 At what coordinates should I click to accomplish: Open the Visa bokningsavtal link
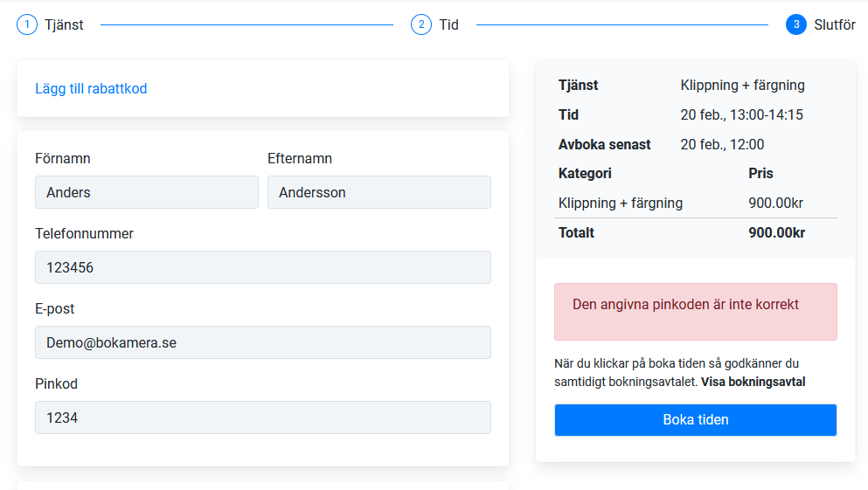(x=753, y=383)
